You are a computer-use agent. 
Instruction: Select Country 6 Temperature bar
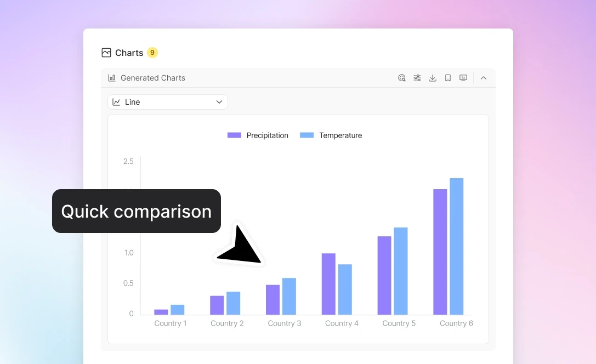(457, 246)
